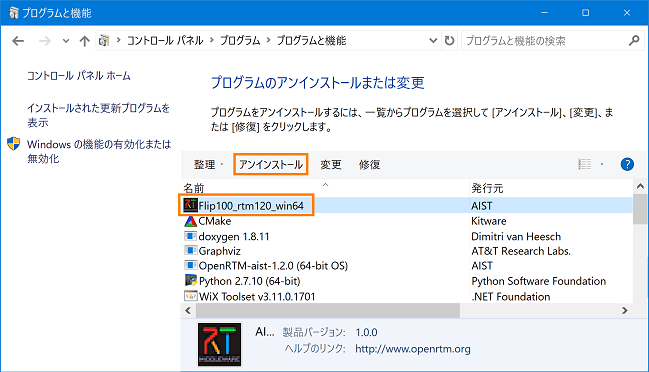Go back with the back arrow

18,41
